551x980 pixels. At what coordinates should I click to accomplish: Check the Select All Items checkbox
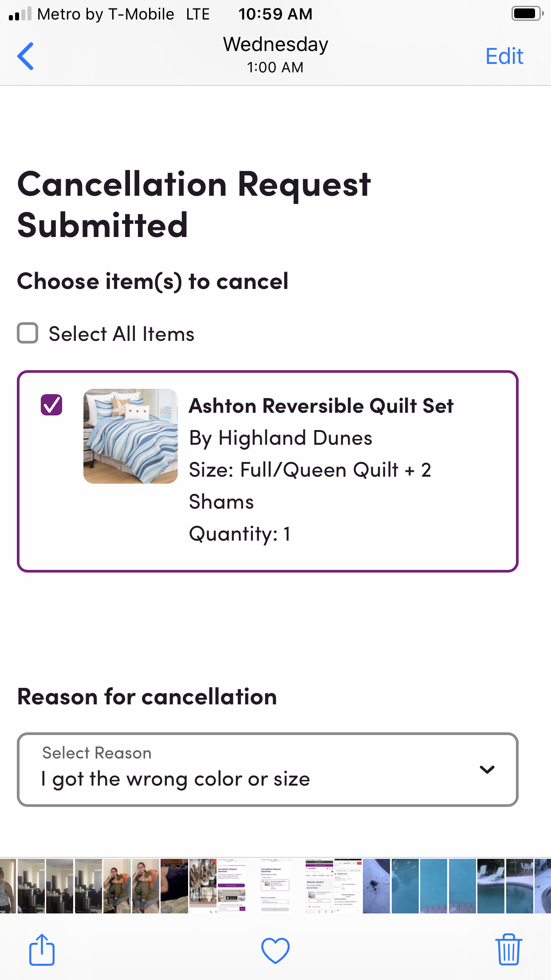[28, 333]
